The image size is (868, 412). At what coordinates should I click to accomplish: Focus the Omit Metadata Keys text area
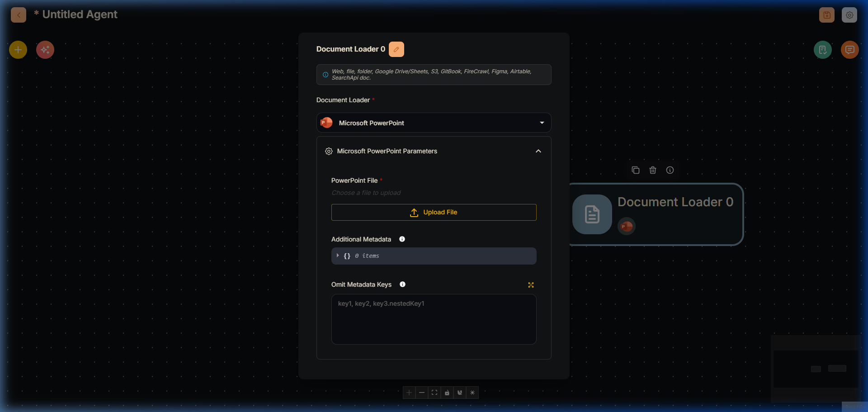click(434, 319)
